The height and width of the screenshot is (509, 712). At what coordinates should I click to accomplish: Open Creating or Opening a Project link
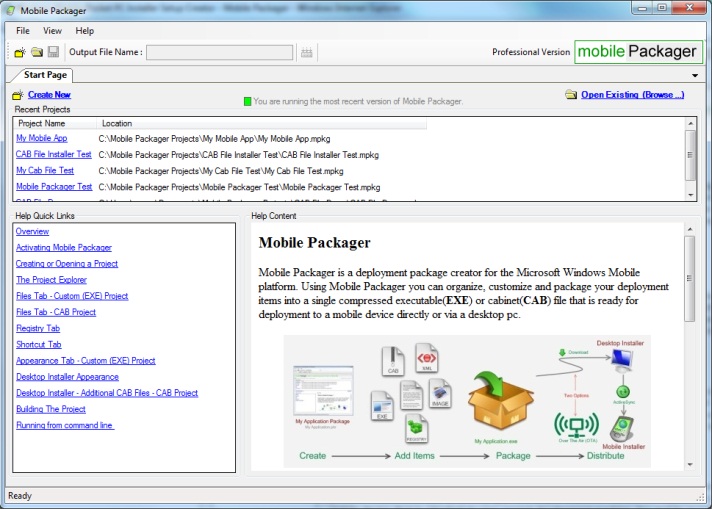(67, 263)
